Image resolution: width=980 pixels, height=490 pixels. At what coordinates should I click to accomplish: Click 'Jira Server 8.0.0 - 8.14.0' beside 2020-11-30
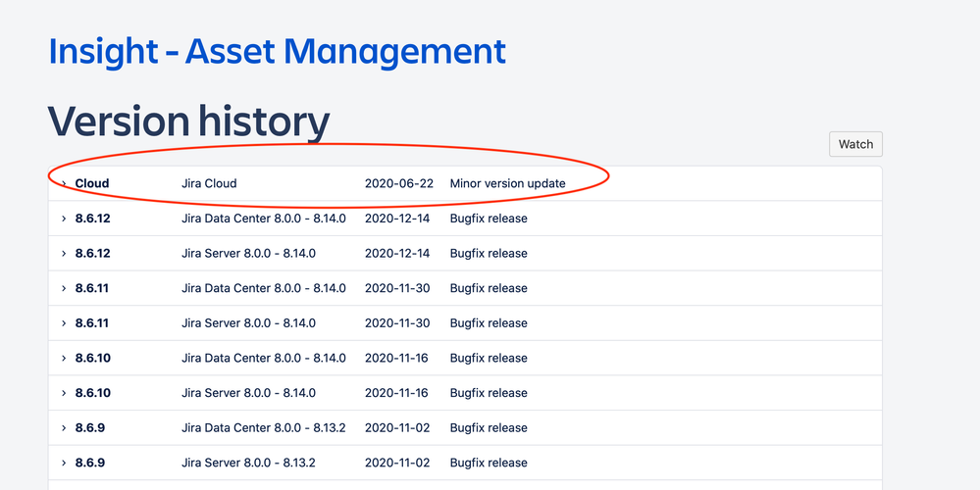(248, 323)
